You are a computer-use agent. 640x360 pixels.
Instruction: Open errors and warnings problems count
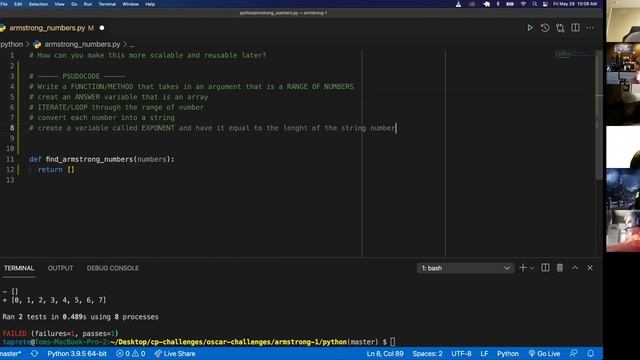[131, 353]
